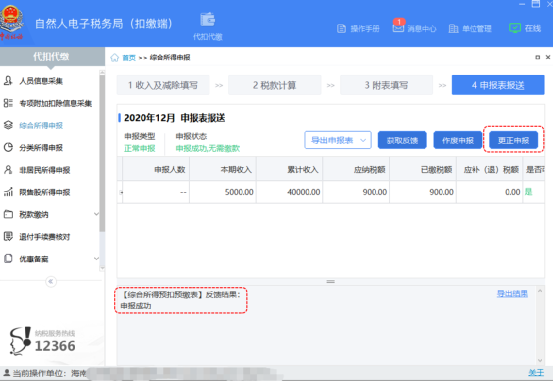Open 退付手续费核对 in sidebar
The image size is (553, 381).
(44, 236)
